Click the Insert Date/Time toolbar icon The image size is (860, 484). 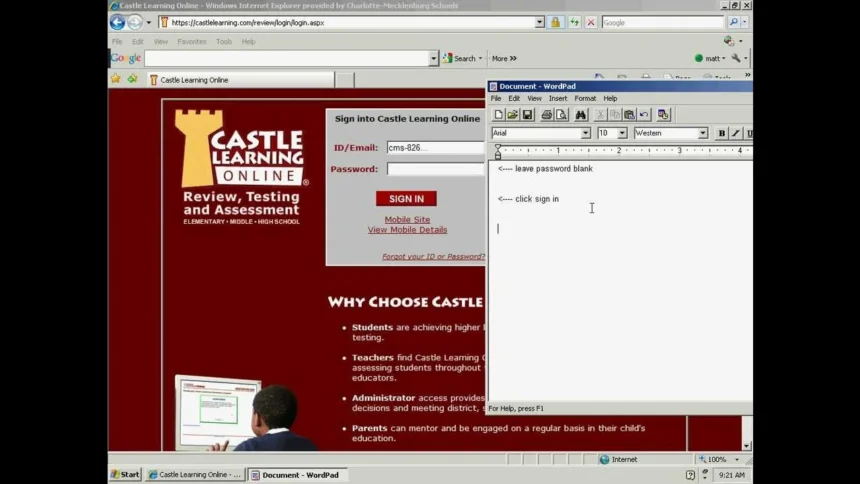click(x=663, y=115)
